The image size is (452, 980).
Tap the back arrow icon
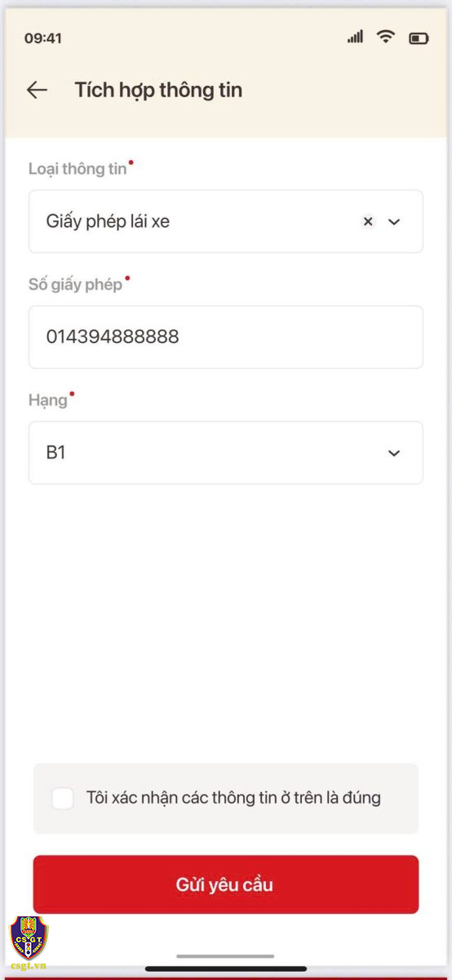[37, 90]
